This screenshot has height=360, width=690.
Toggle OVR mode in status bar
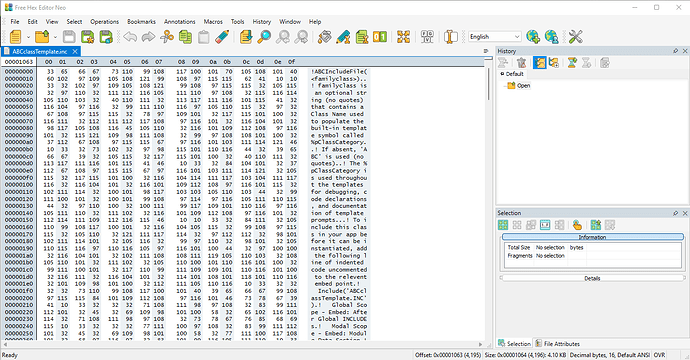pos(659,355)
